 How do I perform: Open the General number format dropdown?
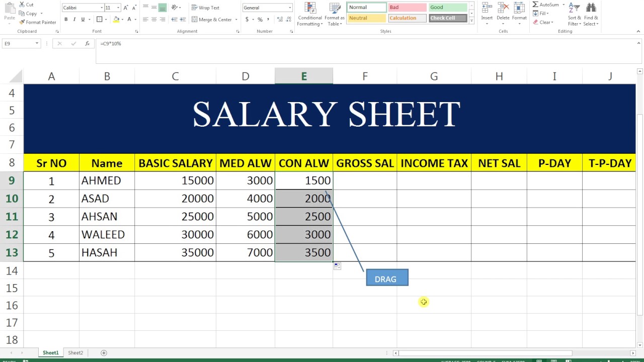[290, 8]
